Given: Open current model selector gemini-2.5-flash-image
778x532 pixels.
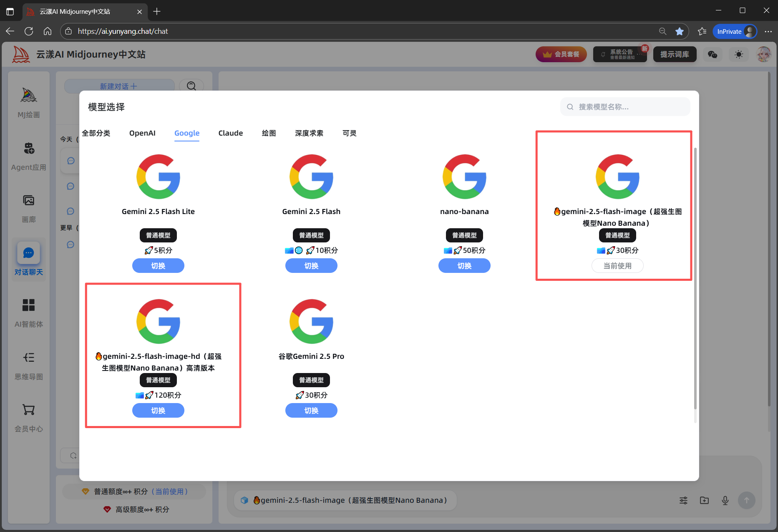Looking at the screenshot, I should [345, 500].
